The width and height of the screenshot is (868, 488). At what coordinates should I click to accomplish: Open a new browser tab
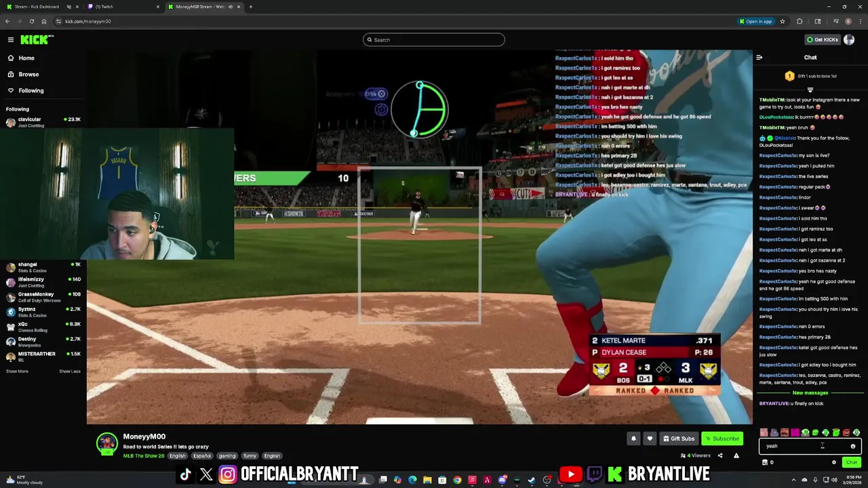pyautogui.click(x=251, y=7)
